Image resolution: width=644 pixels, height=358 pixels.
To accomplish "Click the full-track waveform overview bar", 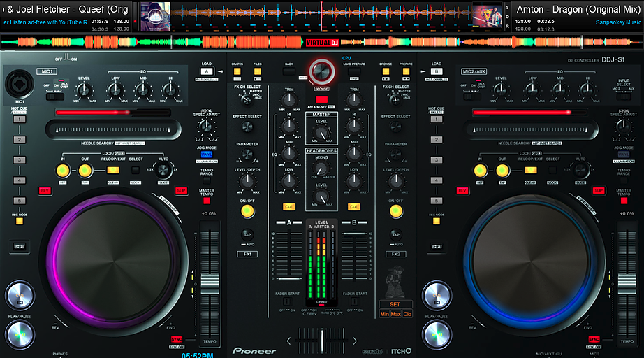I will [321, 41].
